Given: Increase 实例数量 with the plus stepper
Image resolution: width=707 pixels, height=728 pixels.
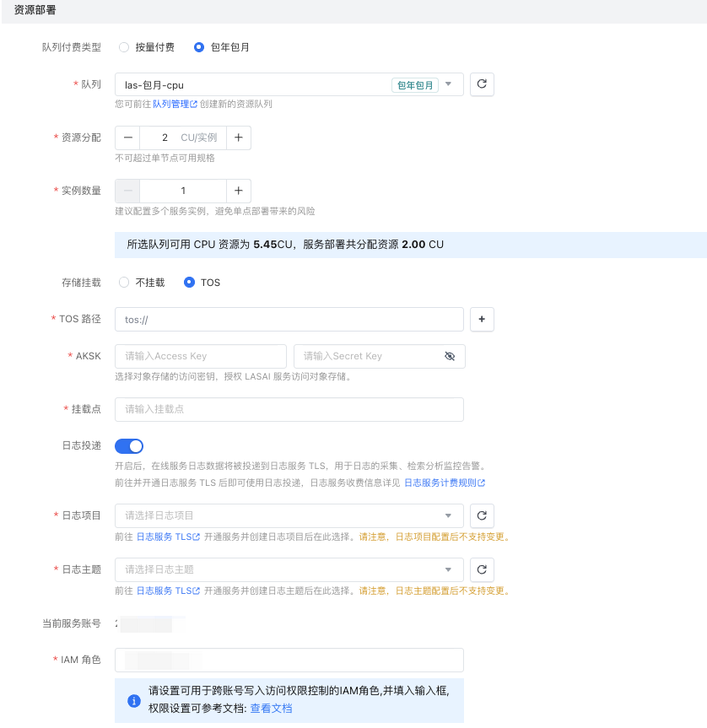Looking at the screenshot, I should click(238, 191).
